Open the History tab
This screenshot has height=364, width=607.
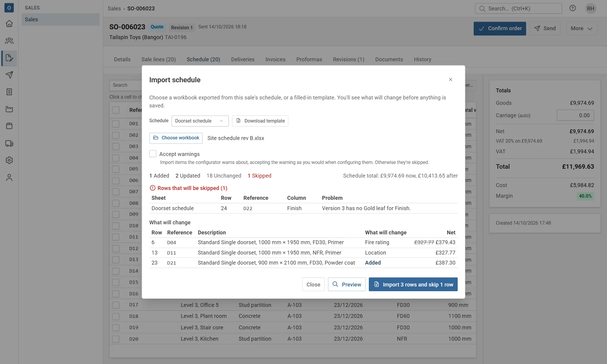click(422, 59)
